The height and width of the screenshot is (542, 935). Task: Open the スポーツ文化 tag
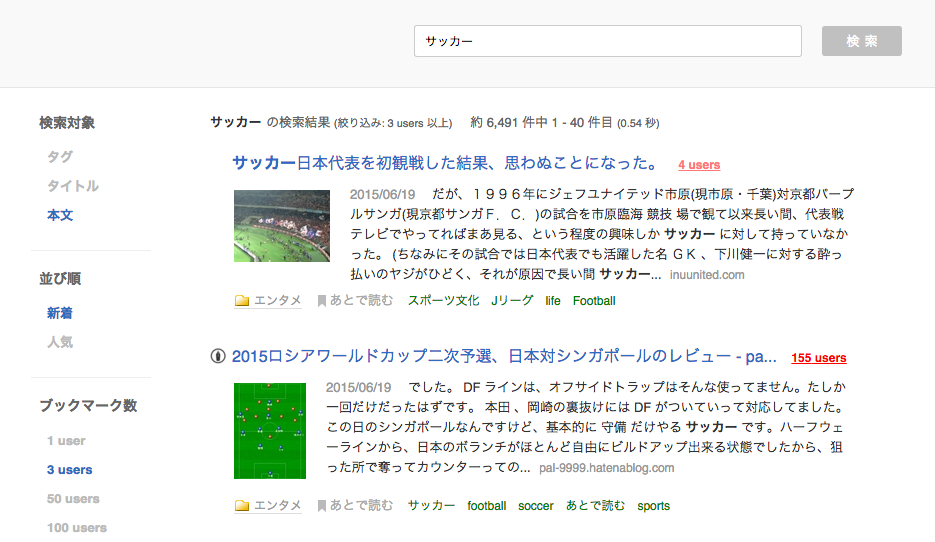[x=443, y=301]
